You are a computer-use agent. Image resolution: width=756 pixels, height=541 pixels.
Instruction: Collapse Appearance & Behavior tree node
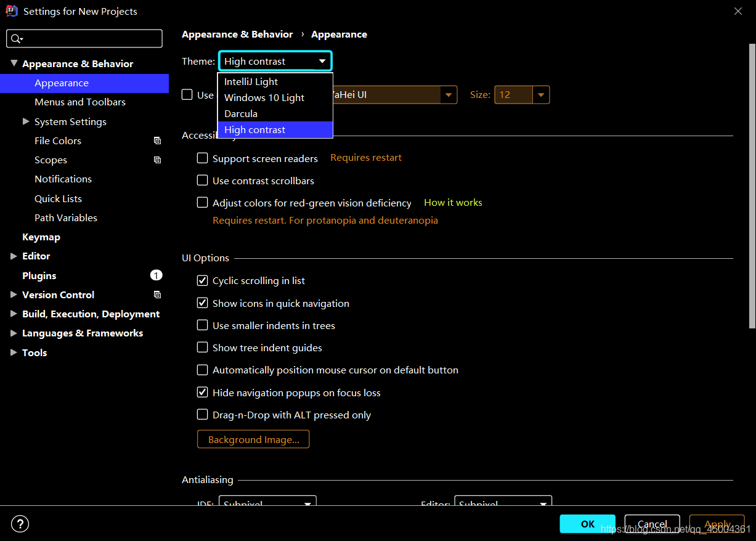[x=14, y=63]
